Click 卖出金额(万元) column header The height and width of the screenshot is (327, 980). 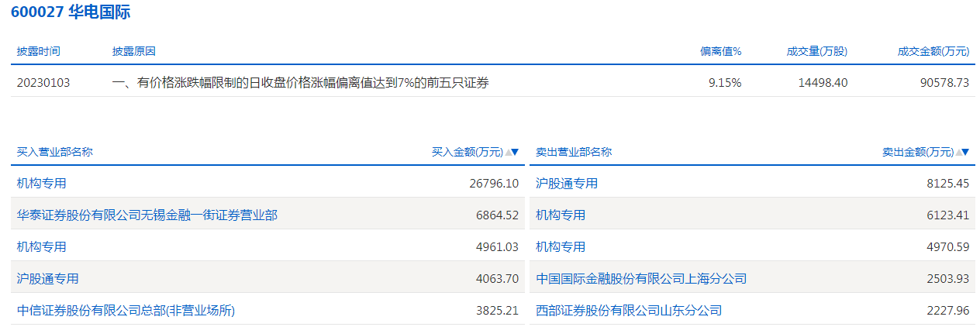tap(918, 152)
